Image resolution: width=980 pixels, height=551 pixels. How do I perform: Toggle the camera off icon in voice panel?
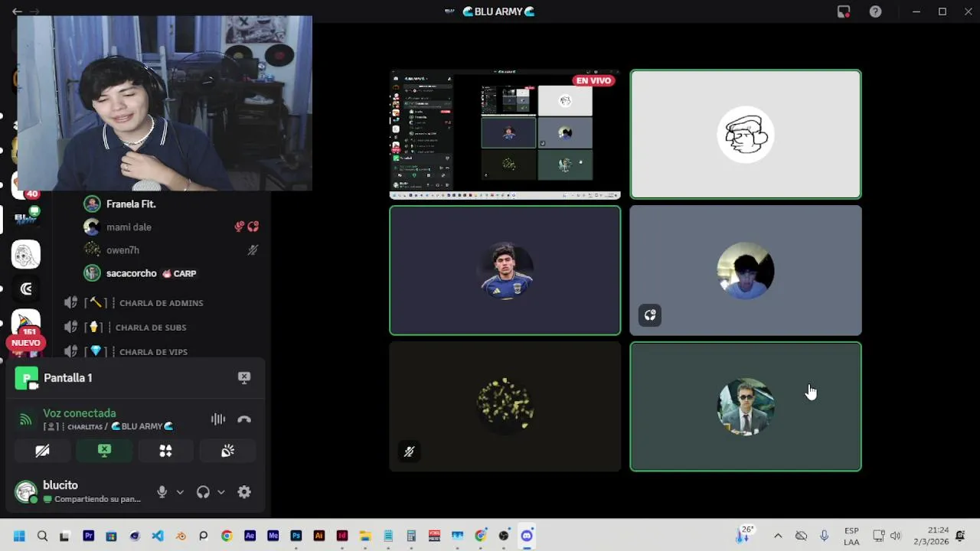(43, 451)
